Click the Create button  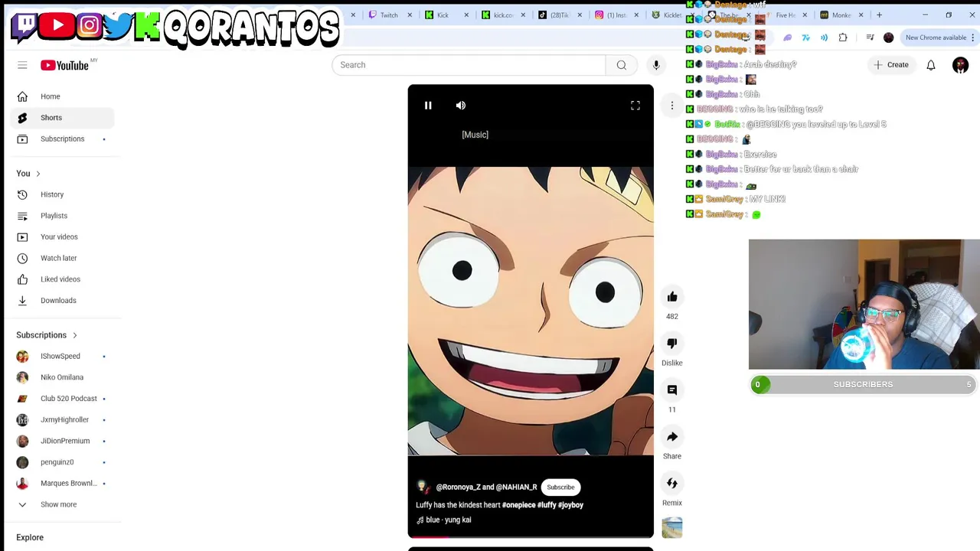(x=890, y=65)
